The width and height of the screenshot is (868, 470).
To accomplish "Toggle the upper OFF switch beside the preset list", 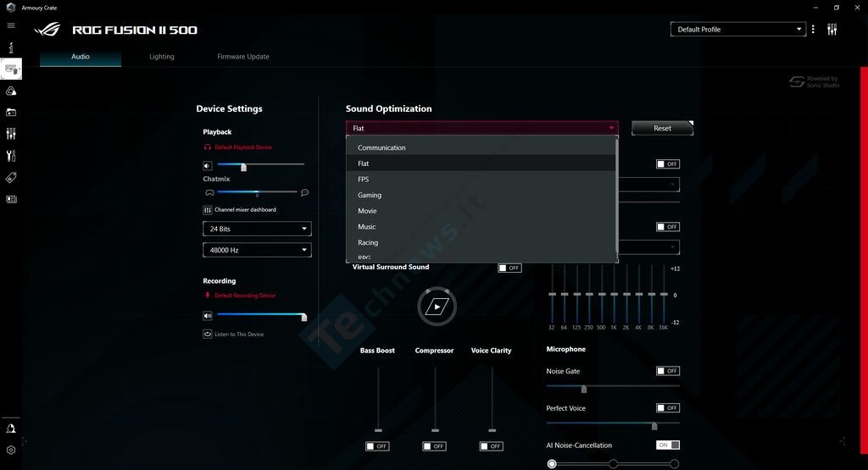I will pyautogui.click(x=668, y=163).
